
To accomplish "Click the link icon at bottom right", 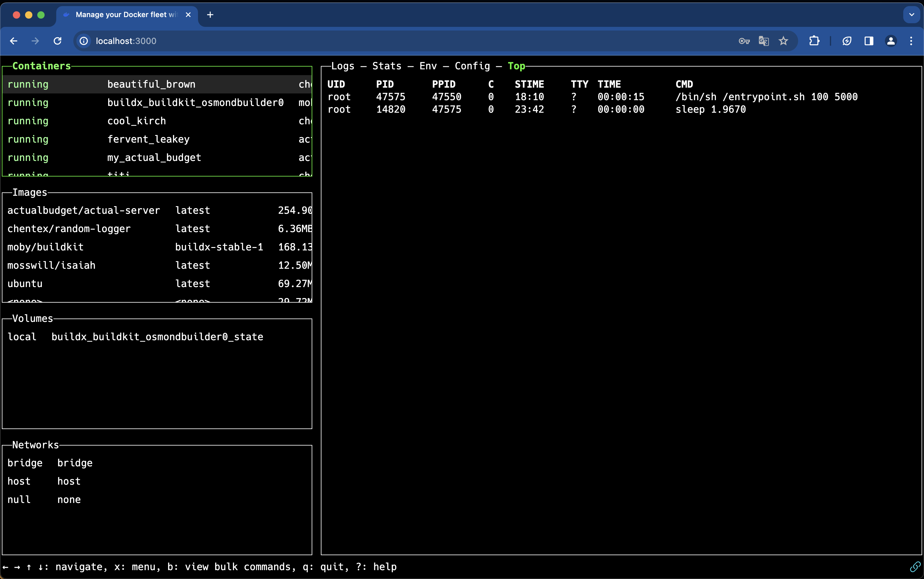I will (x=915, y=566).
